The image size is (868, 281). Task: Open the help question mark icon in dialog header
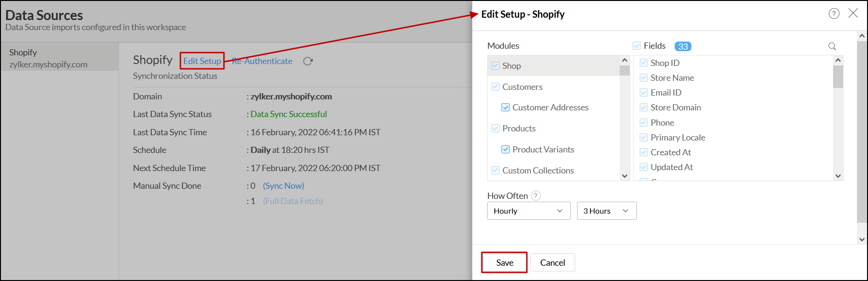[x=834, y=14]
